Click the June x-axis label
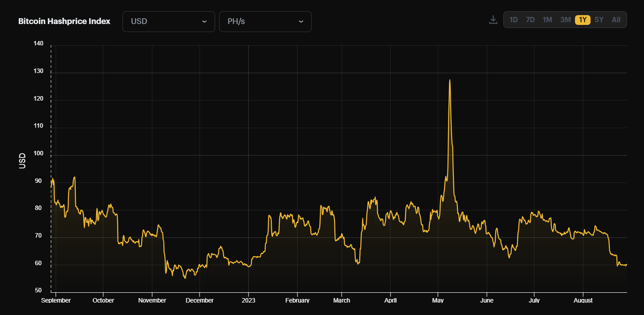The image size is (644, 315). tap(487, 300)
